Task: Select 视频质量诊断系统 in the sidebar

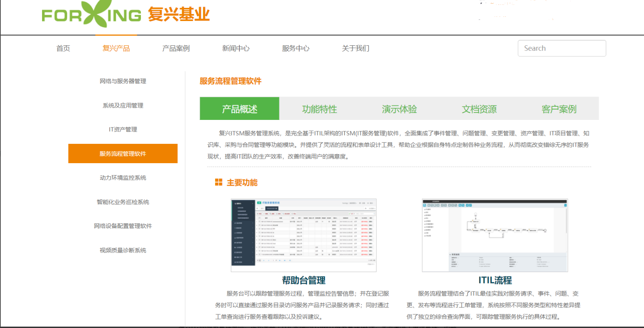Action: [x=122, y=250]
